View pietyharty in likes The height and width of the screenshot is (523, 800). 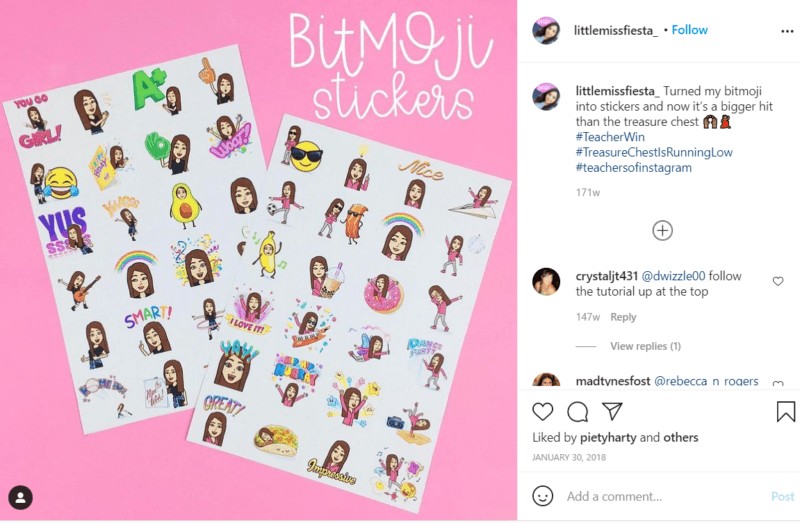click(608, 438)
